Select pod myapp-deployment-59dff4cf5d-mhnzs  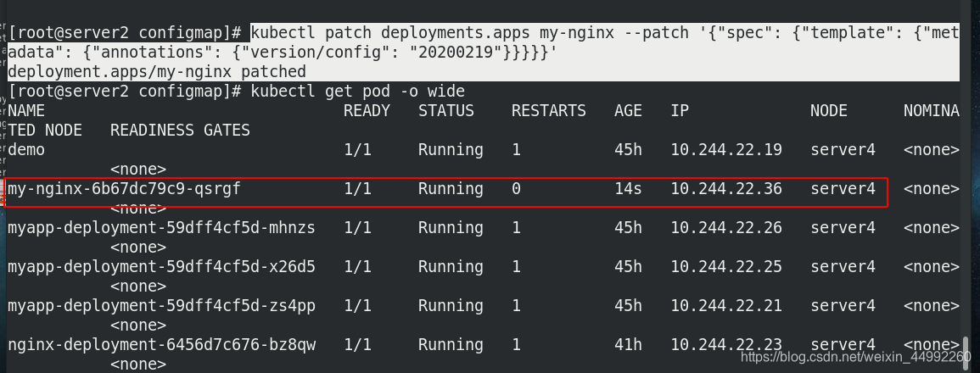click(161, 228)
